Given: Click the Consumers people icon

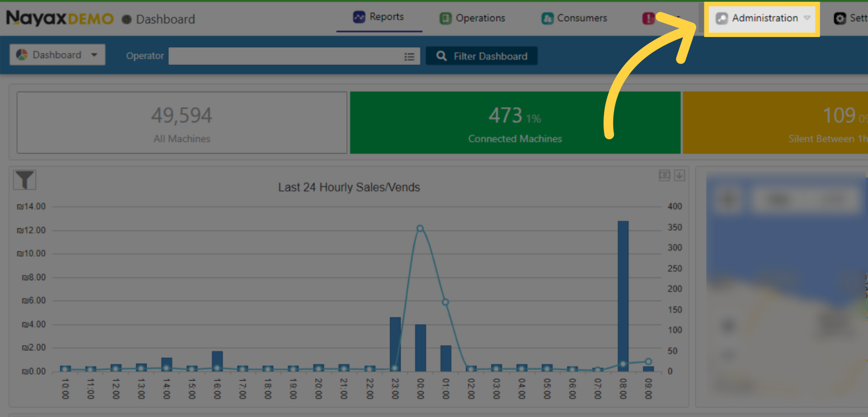Looking at the screenshot, I should pyautogui.click(x=547, y=18).
